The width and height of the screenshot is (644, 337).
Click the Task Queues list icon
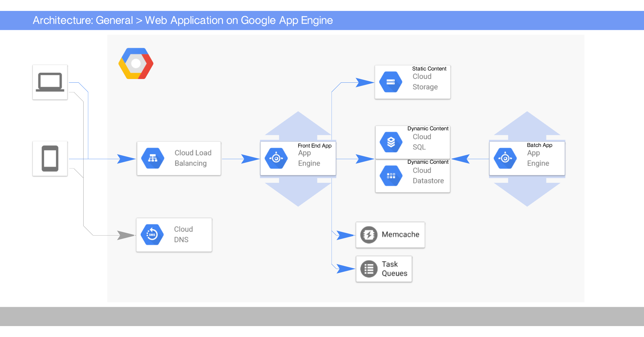(x=369, y=269)
